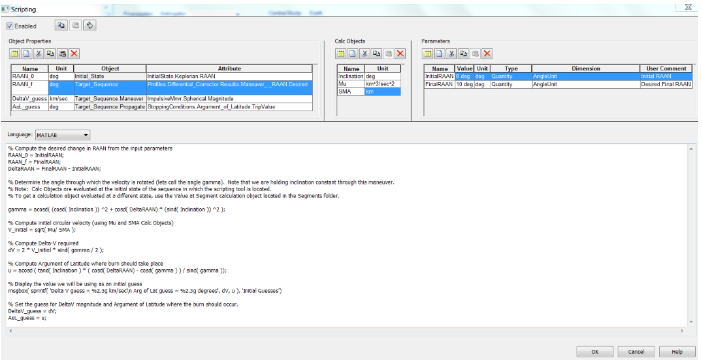Click the 10 deg value of FinalRAAN
Image resolution: width=702 pixels, height=360 pixels.
[464, 84]
